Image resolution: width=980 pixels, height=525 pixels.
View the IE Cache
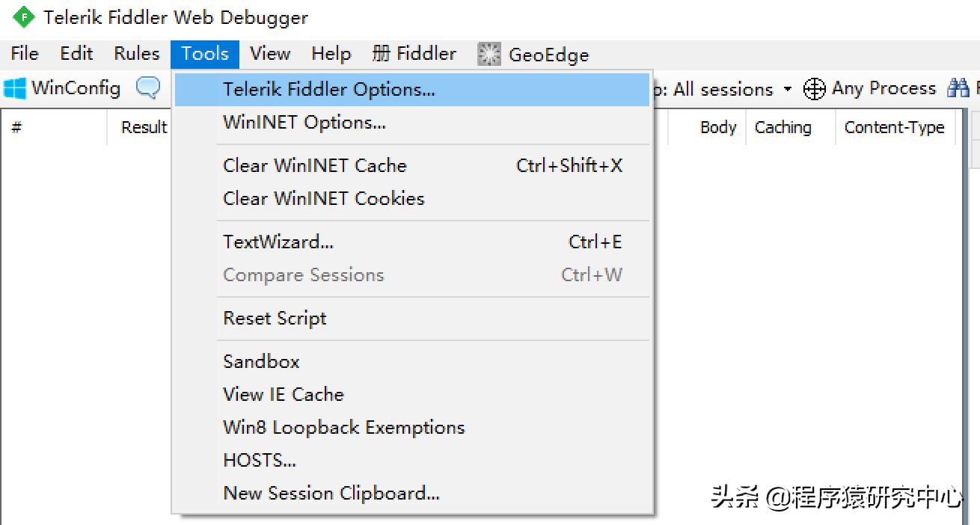284,394
